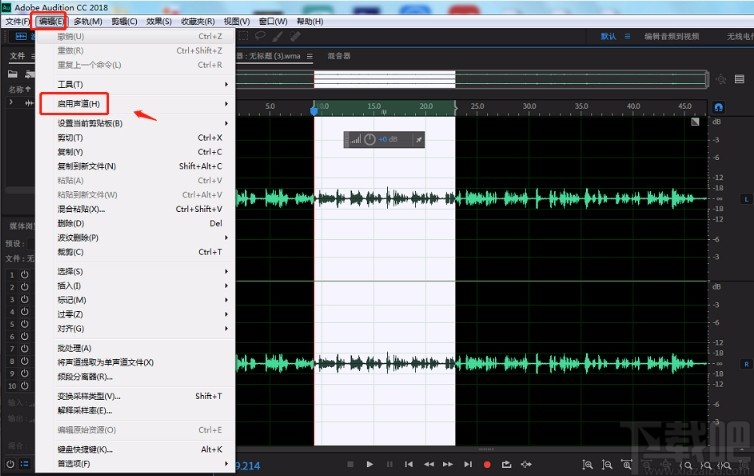The width and height of the screenshot is (754, 476).
Task: Open the 启用声道(H) submenu
Action: [x=136, y=104]
